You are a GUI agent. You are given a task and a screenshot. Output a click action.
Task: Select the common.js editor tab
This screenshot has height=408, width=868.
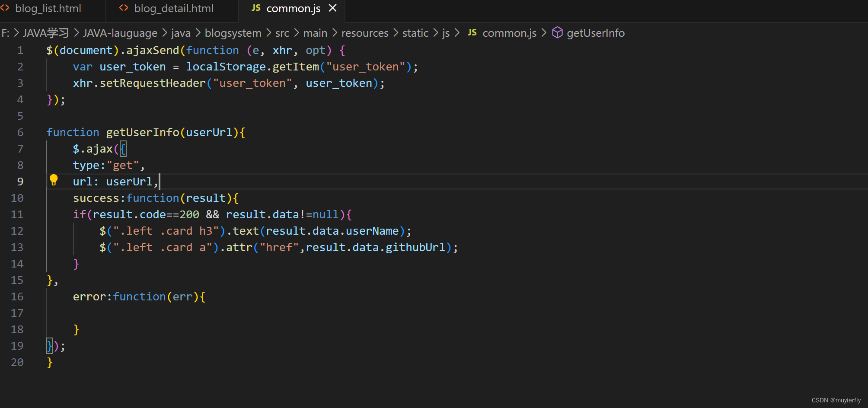click(x=293, y=9)
